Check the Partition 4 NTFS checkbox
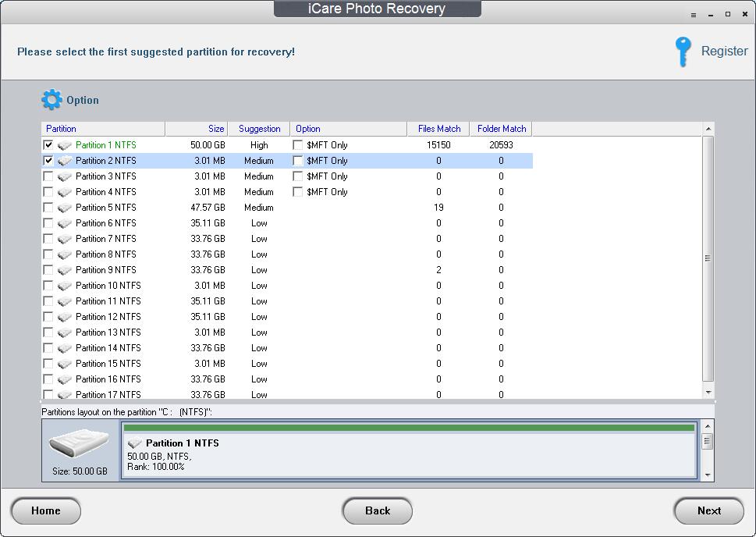Image resolution: width=756 pixels, height=537 pixels. coord(48,191)
